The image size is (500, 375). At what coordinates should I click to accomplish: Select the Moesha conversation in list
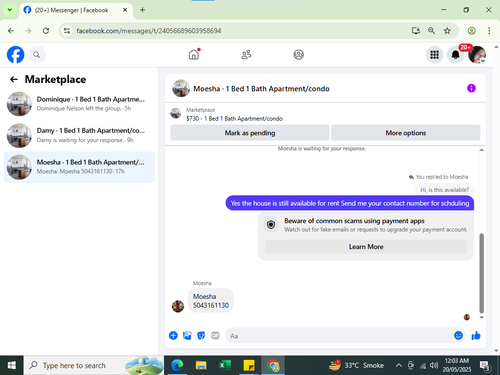[x=79, y=167]
